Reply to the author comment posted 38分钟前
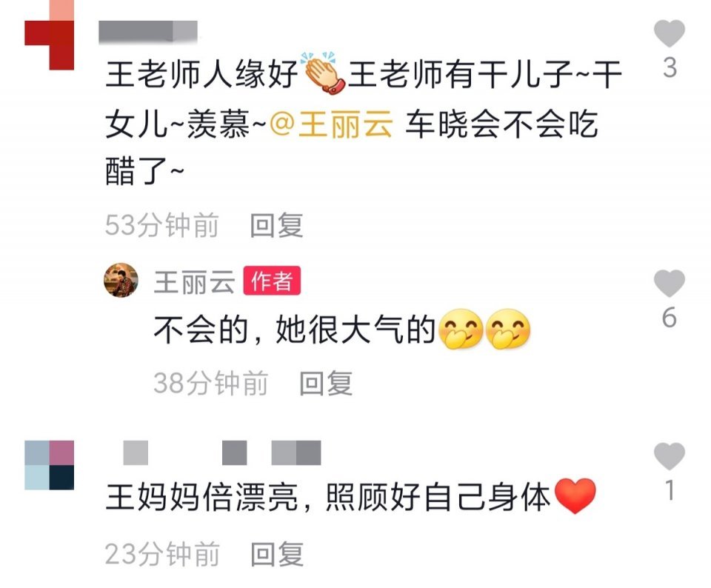This screenshot has width=711, height=588. click(x=326, y=383)
